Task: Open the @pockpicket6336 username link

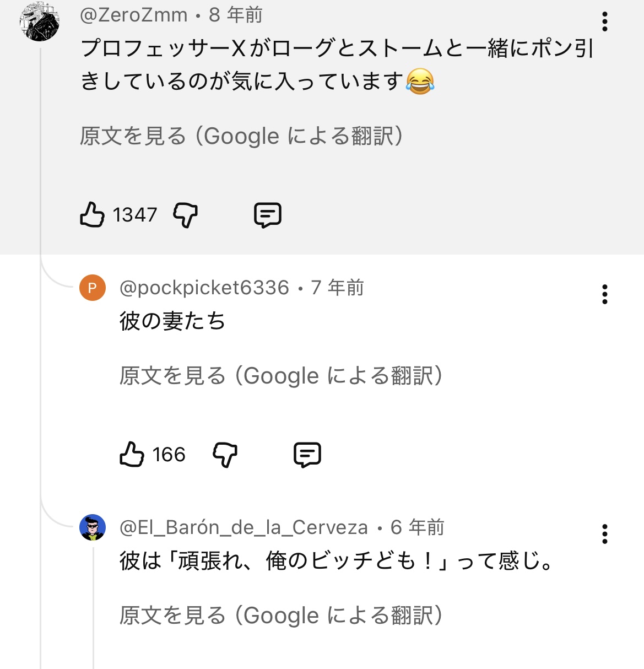Action: [x=204, y=288]
